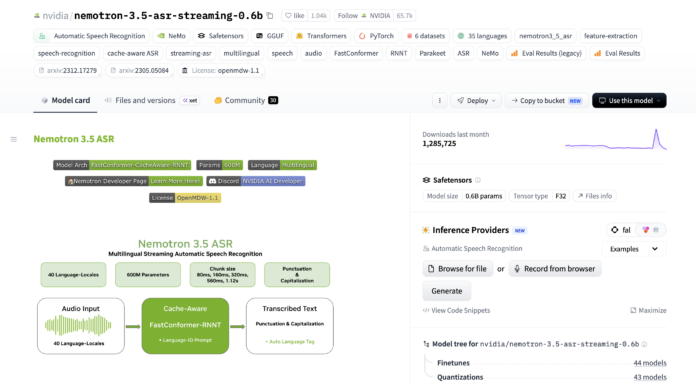Expand the Use this model dropdown

pos(629,101)
